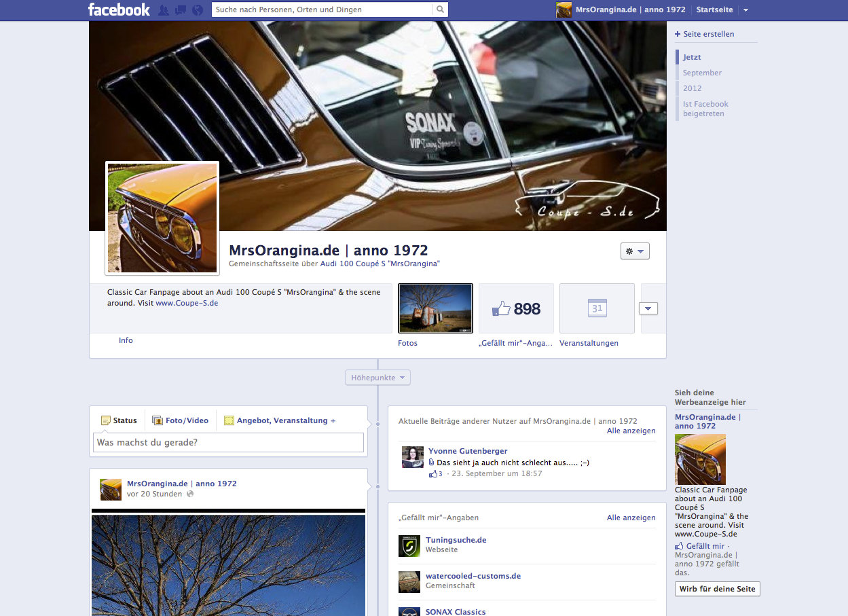Screen dimensions: 848x616
Task: Open the Veranstaltungen label link
Action: [589, 343]
